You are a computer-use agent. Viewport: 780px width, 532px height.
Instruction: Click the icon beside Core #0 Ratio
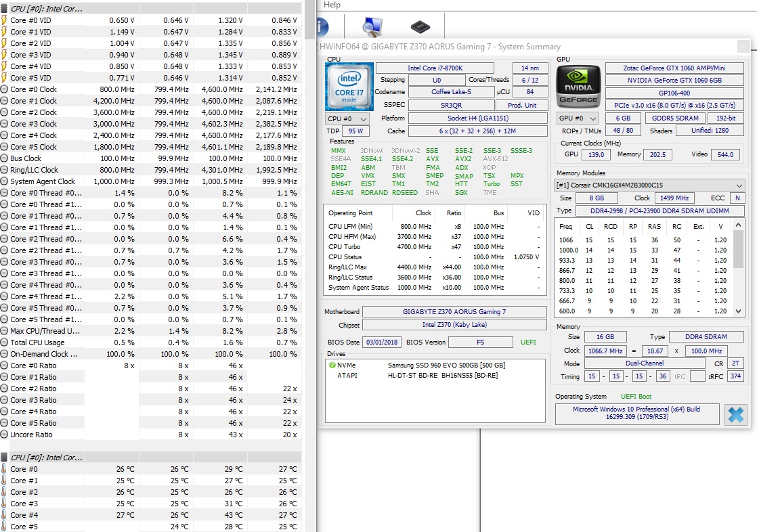point(4,365)
